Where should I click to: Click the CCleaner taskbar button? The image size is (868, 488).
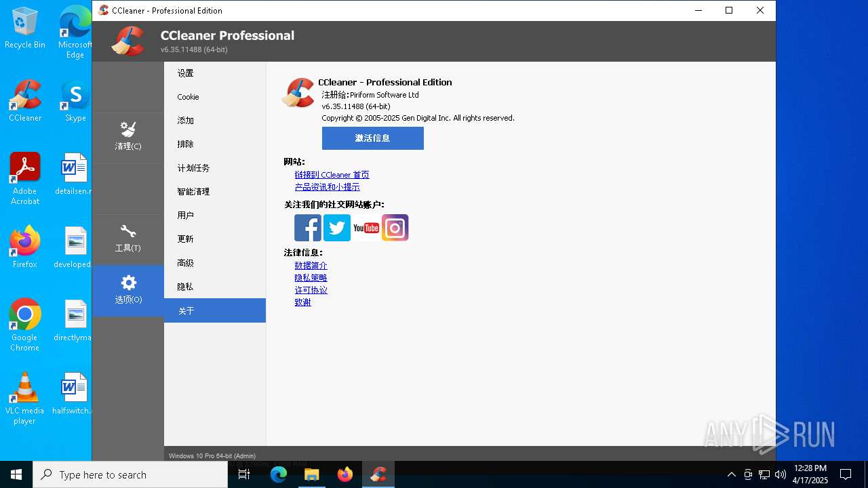coord(378,474)
